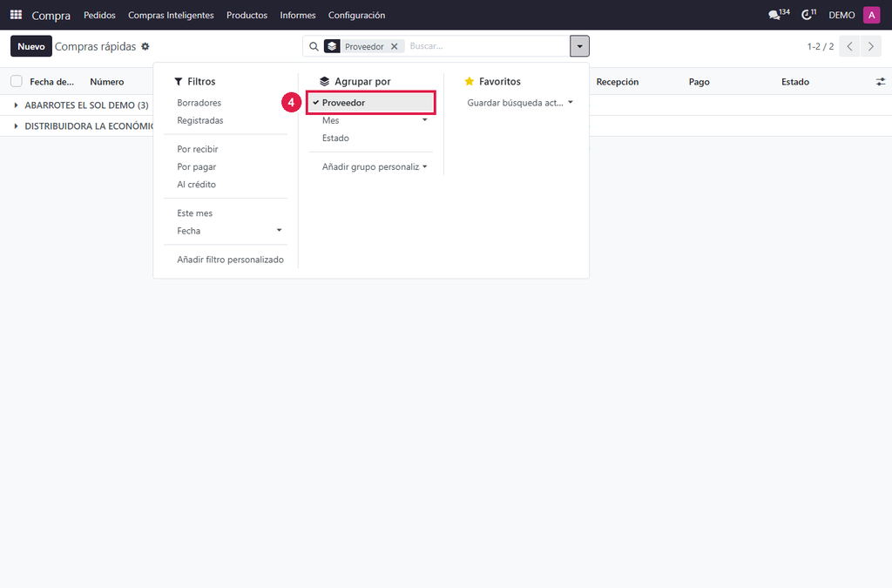
Task: Open the Pedidos menu
Action: coord(99,15)
